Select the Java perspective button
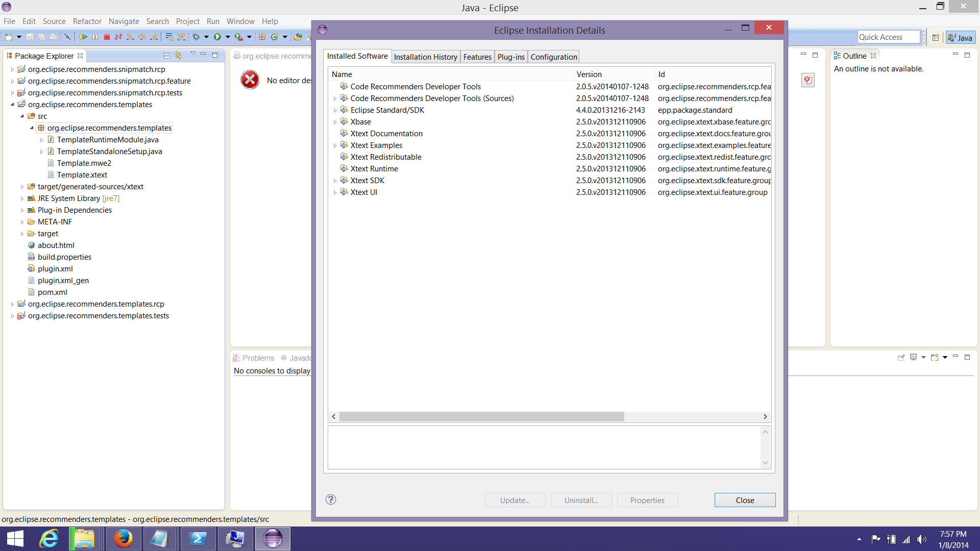 [x=960, y=37]
